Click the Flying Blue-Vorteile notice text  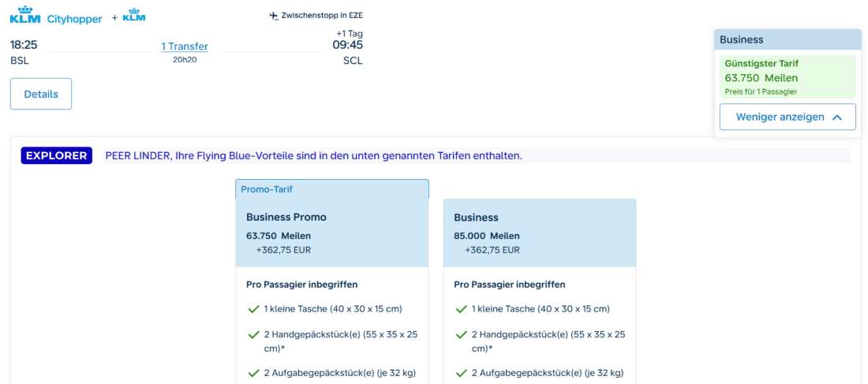313,156
